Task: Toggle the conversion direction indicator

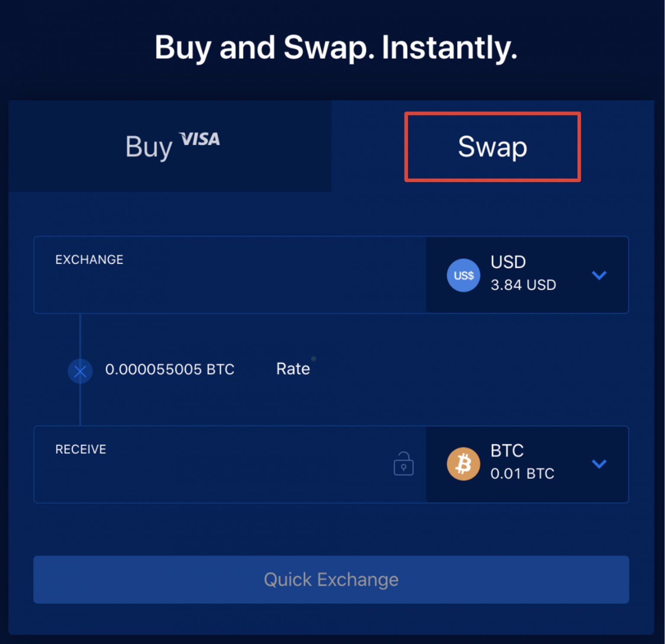Action: [80, 371]
